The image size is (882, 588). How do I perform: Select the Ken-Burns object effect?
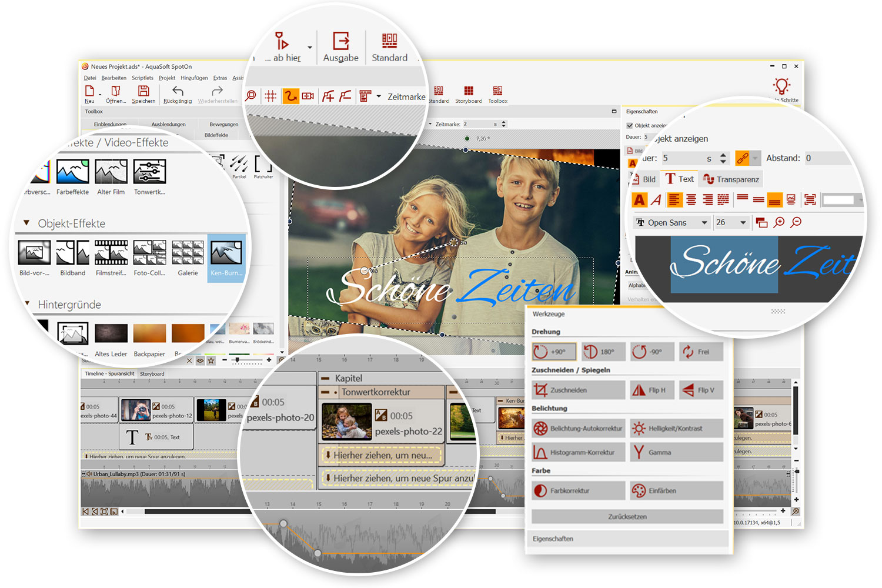[226, 258]
